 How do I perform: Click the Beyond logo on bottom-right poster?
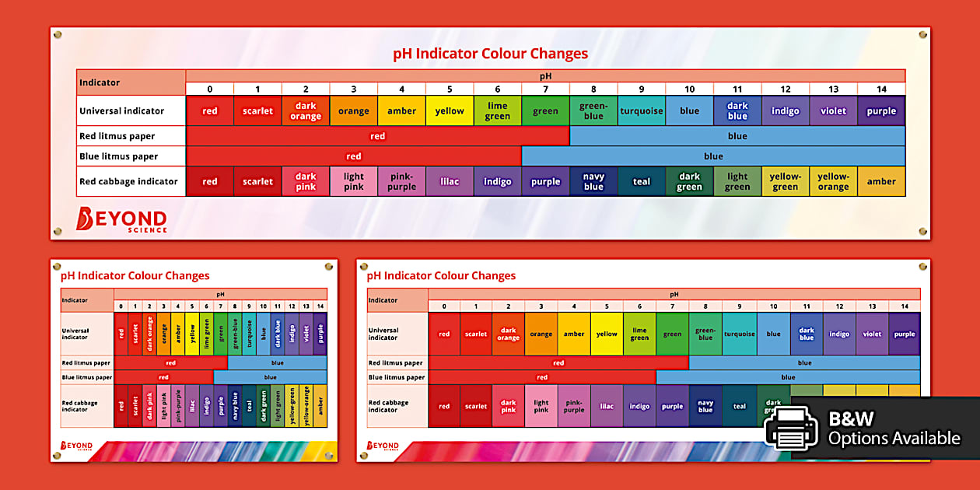click(381, 443)
